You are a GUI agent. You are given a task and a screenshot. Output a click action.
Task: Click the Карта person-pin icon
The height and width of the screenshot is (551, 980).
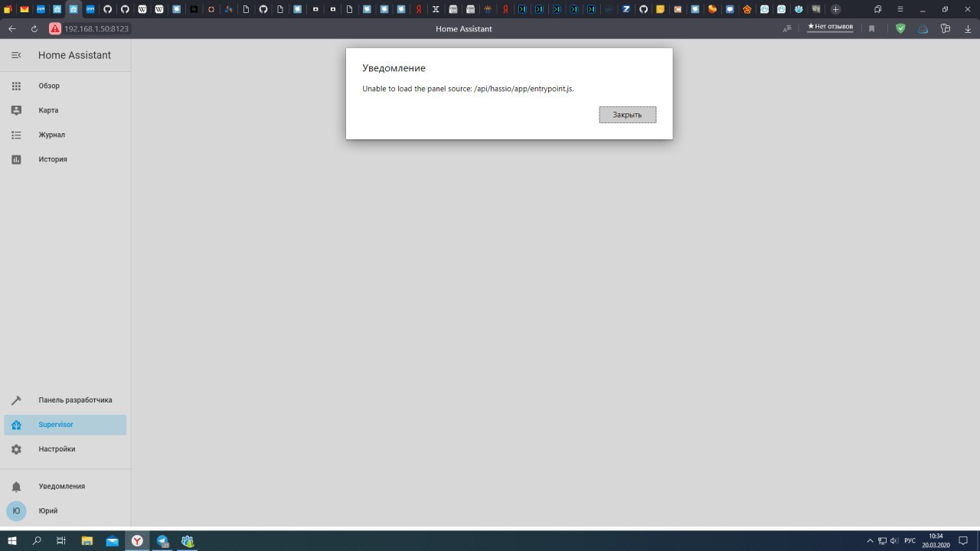pos(16,110)
